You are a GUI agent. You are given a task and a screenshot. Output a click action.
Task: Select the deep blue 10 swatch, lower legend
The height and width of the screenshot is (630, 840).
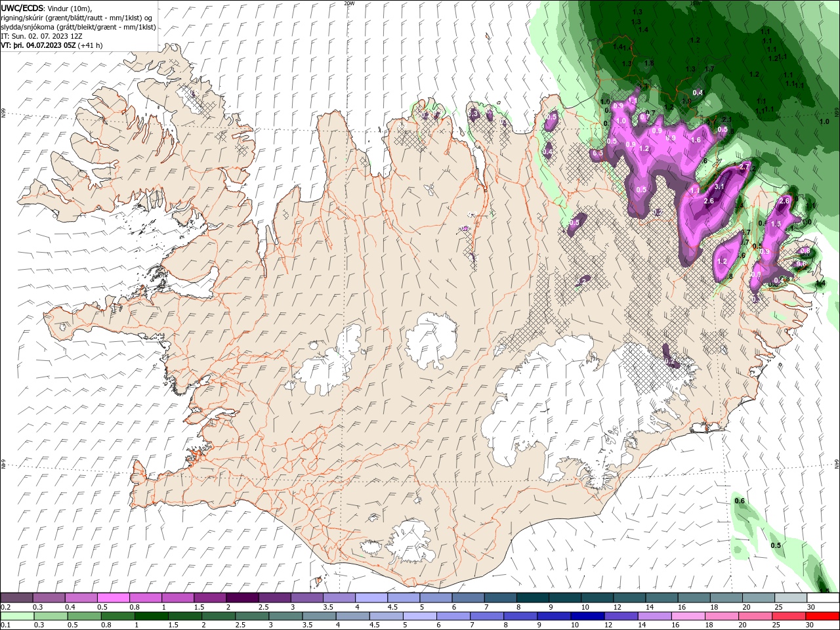587,616
